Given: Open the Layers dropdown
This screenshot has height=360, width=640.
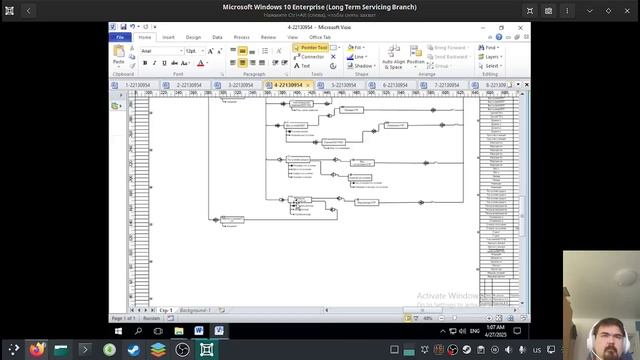Looking at the screenshot, I should pyautogui.click(x=491, y=57).
